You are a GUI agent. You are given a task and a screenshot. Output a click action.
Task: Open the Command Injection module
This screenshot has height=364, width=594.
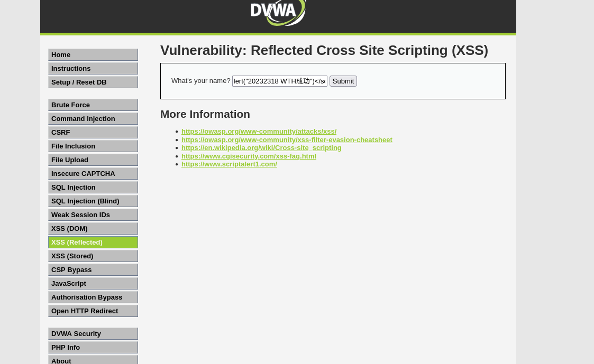[93, 118]
